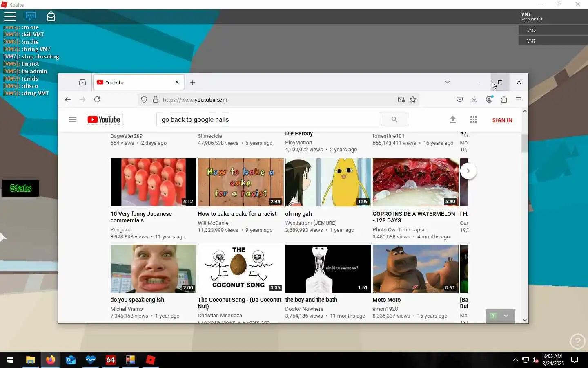Bookmark this page with the star
This screenshot has width=588, height=368.
413,99
